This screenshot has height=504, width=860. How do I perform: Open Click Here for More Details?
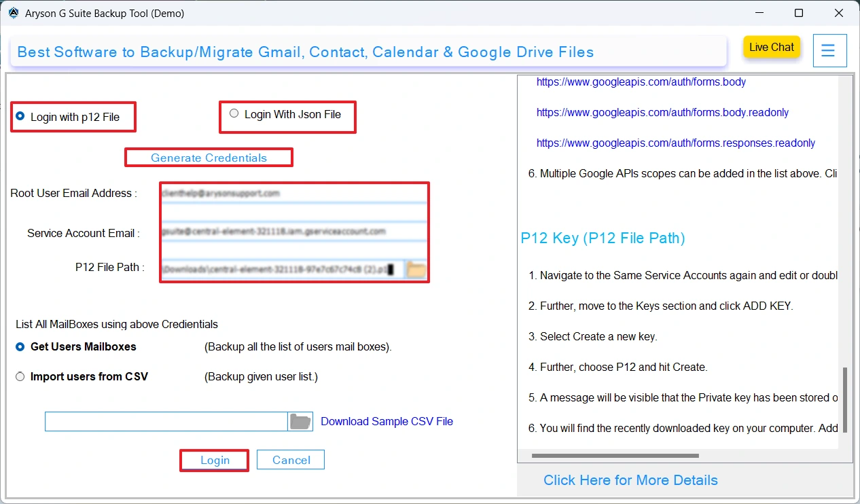tap(630, 480)
